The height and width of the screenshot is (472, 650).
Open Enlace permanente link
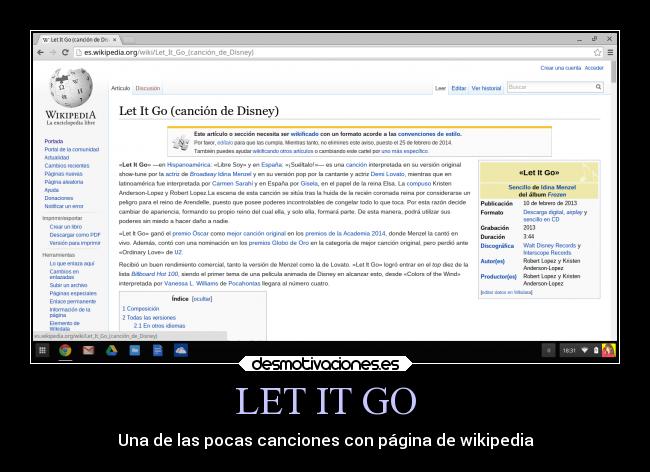(x=73, y=301)
